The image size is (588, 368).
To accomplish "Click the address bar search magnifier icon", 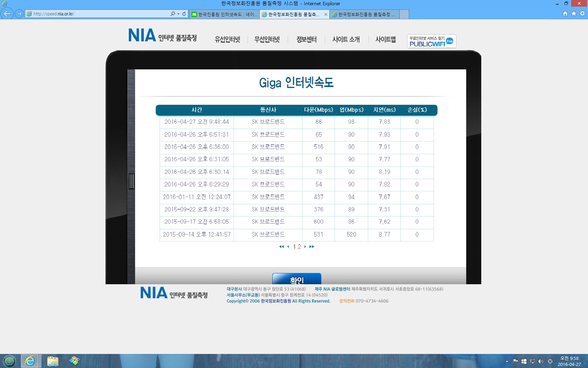I will 173,14.
